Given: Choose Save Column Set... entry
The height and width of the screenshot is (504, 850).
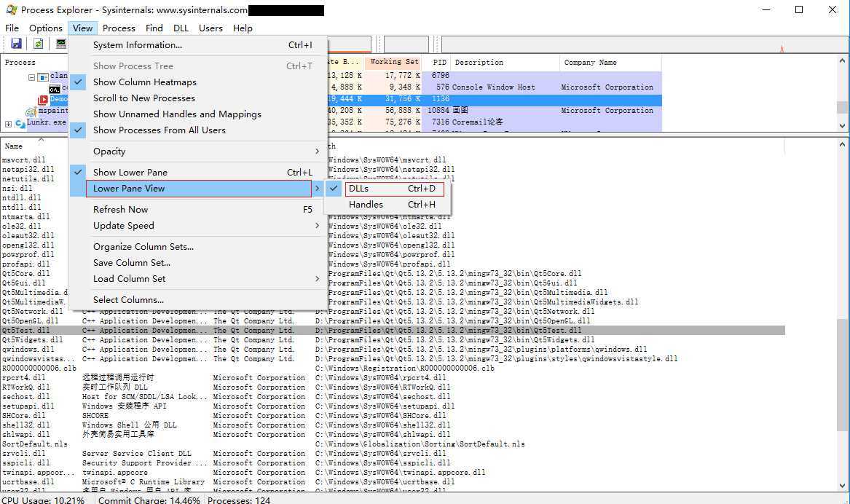Looking at the screenshot, I should [x=198, y=263].
